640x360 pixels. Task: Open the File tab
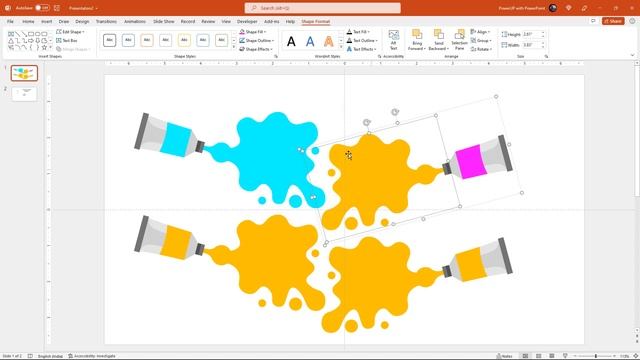click(10, 21)
